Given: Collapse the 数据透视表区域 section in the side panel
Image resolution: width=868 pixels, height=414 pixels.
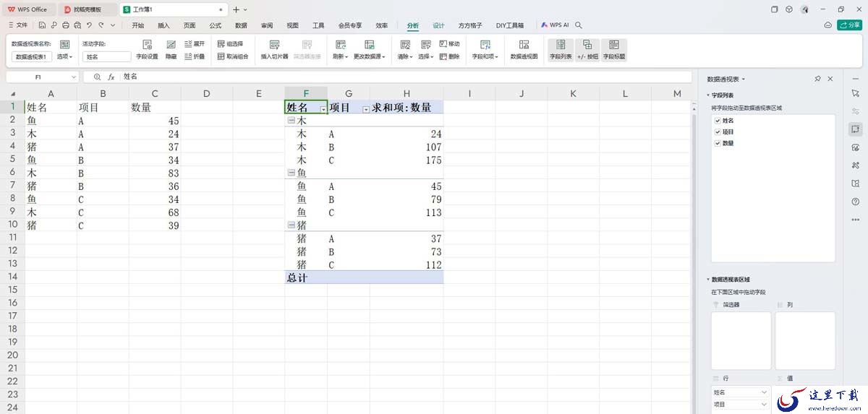Looking at the screenshot, I should click(709, 279).
